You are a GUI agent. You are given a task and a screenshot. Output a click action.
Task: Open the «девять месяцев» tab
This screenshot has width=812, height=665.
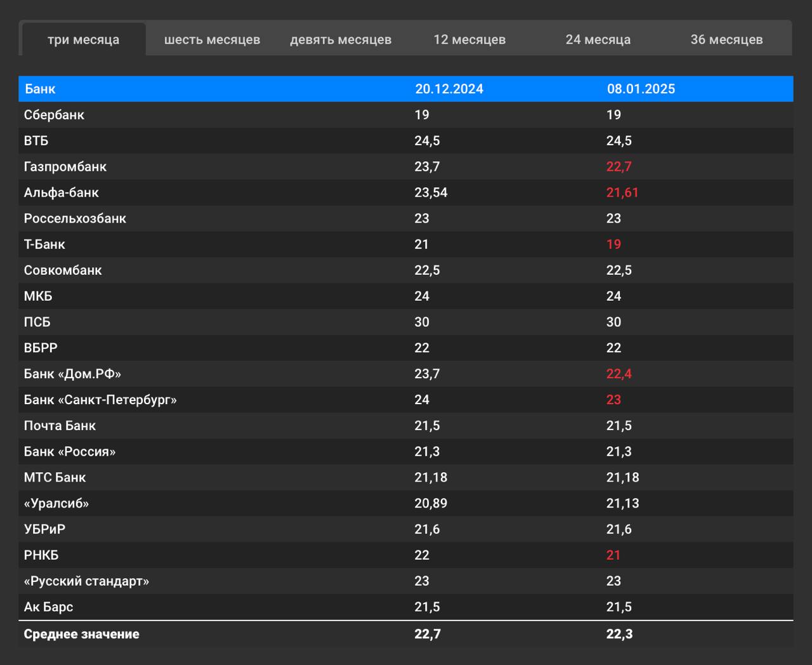pos(341,39)
